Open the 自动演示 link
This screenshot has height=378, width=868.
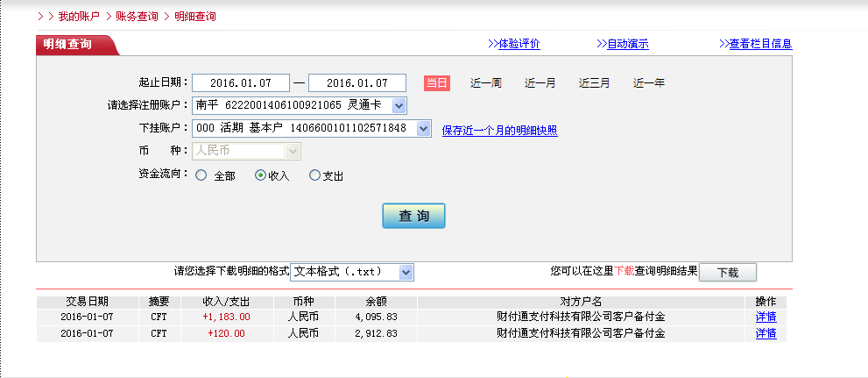click(x=627, y=44)
